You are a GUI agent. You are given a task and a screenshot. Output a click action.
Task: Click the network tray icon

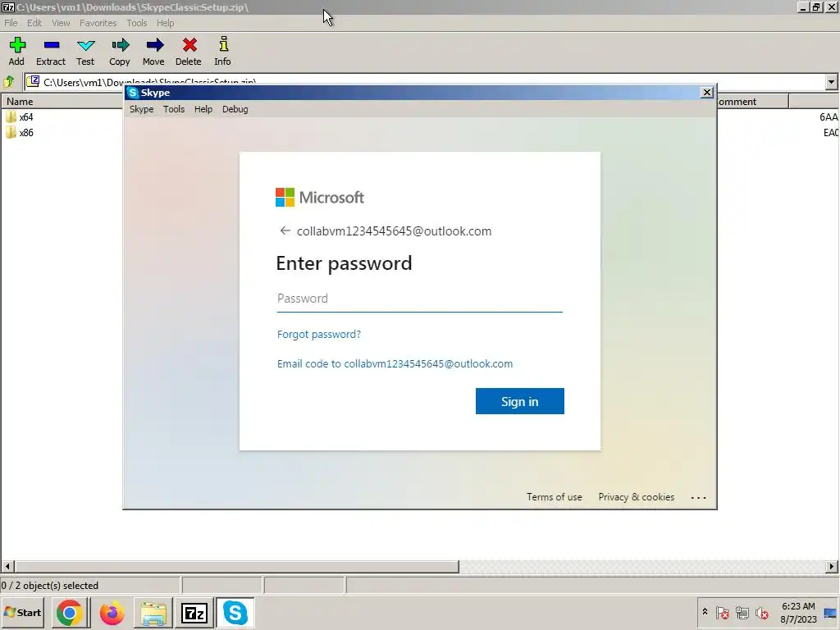coord(742,612)
